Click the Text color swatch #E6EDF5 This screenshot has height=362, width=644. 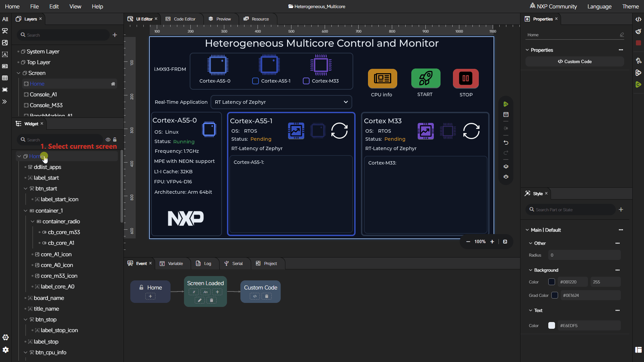(552, 326)
